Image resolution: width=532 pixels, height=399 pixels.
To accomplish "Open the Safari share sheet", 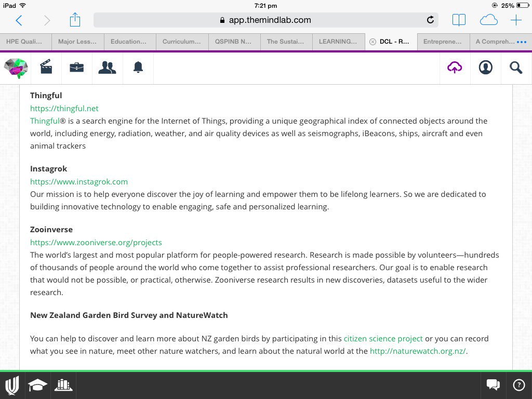I will pos(75,20).
